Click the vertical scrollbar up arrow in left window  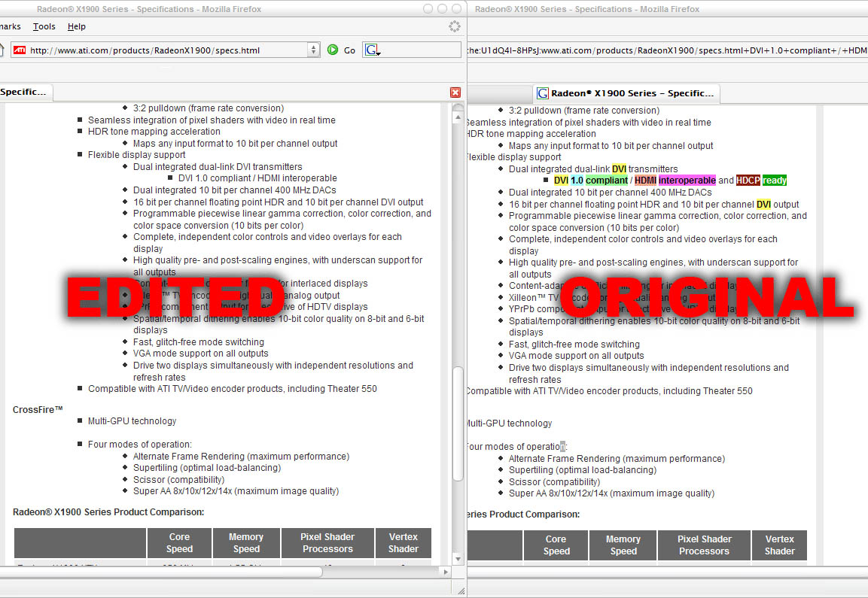[458, 117]
